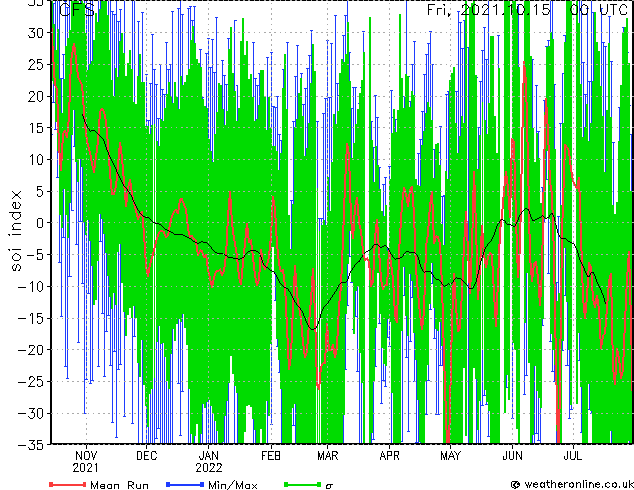
Task: Click the '-5' y-axis value
Action: [34, 255]
